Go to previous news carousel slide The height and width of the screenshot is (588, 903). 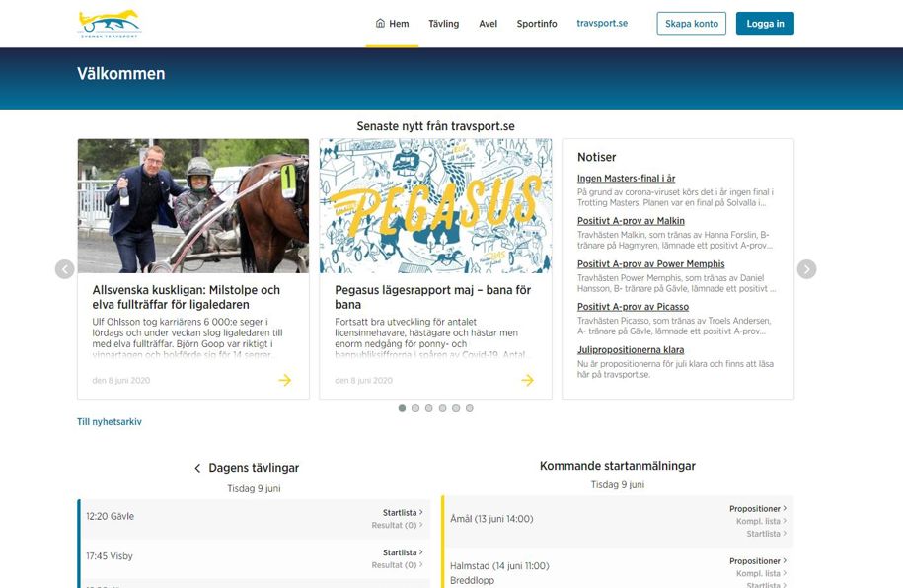(x=64, y=269)
